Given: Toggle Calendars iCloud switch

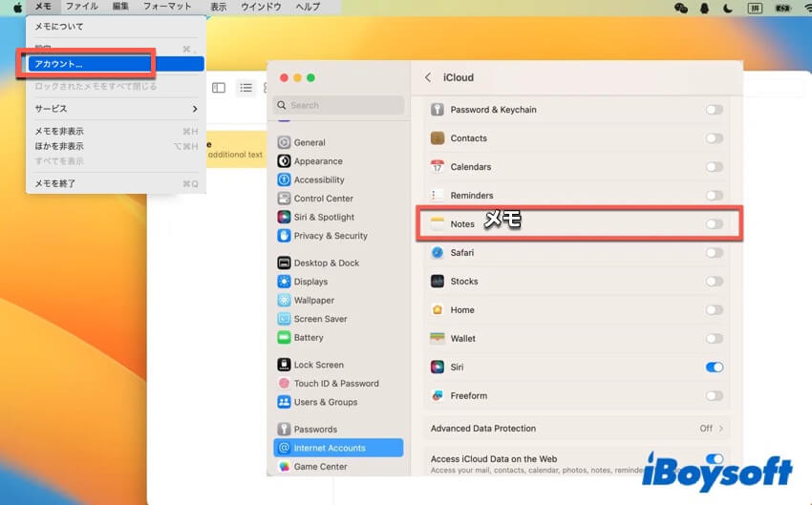Looking at the screenshot, I should coord(715,167).
